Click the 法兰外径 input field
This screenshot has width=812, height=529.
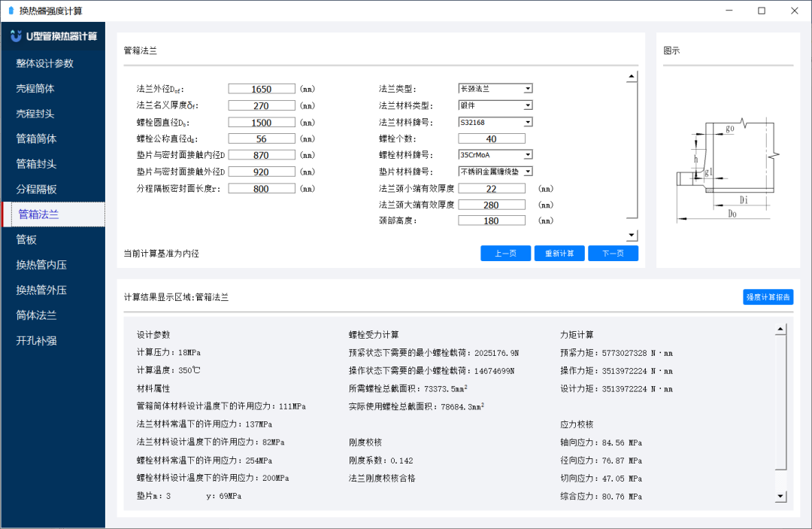click(262, 89)
